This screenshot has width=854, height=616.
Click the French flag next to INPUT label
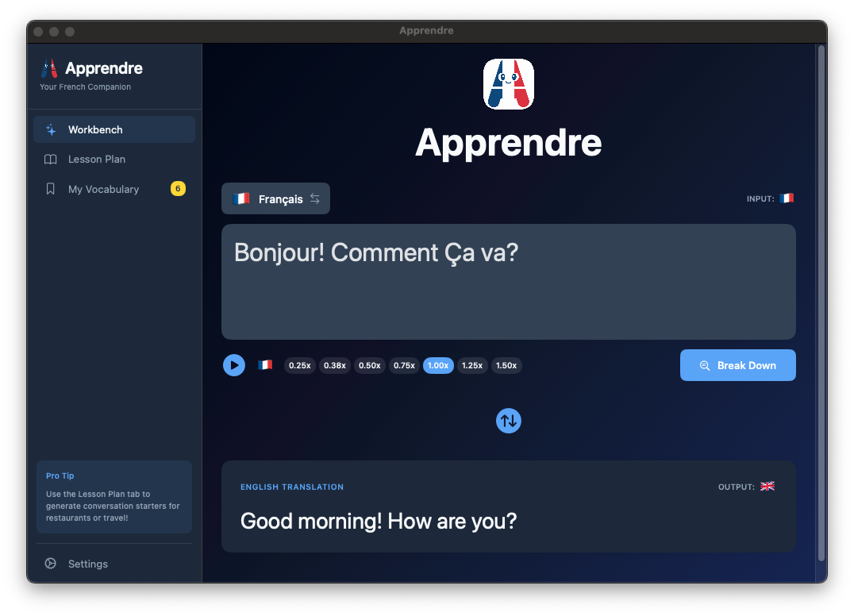point(787,198)
